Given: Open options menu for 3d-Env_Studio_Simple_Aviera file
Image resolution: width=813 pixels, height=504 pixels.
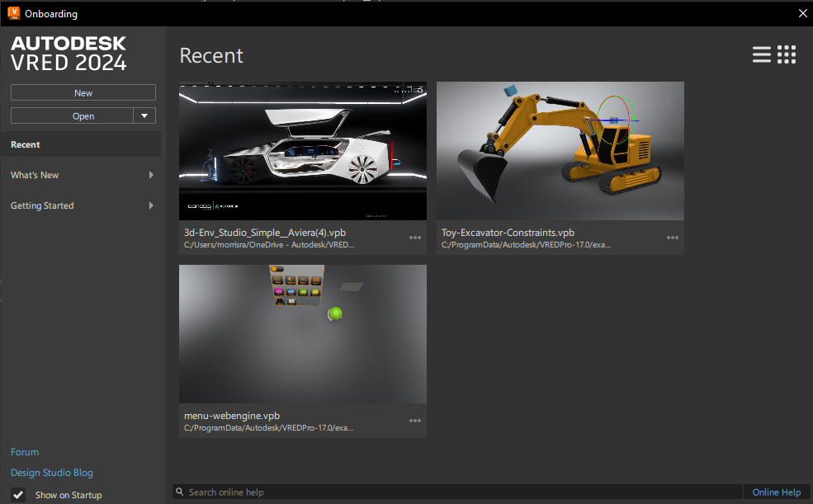Looking at the screenshot, I should pyautogui.click(x=415, y=238).
